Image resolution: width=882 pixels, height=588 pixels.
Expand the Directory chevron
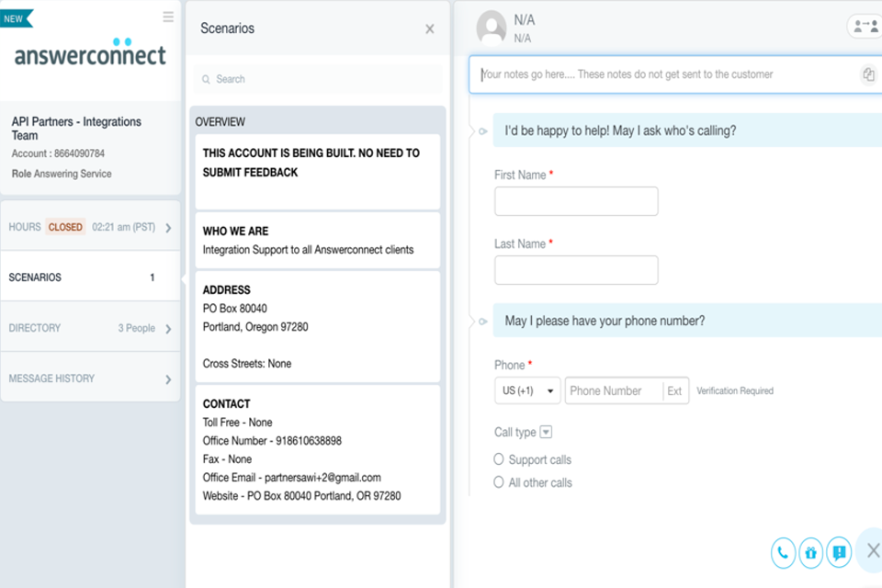coord(168,329)
